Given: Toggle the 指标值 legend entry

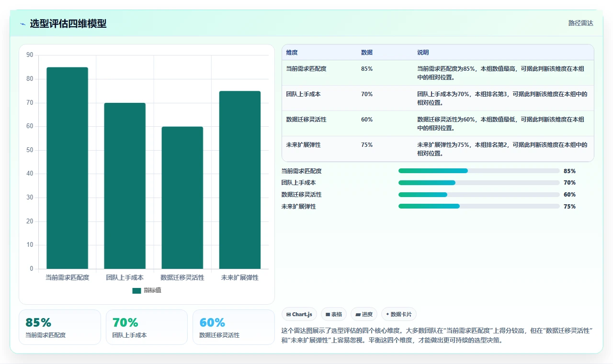Looking at the screenshot, I should (x=147, y=290).
